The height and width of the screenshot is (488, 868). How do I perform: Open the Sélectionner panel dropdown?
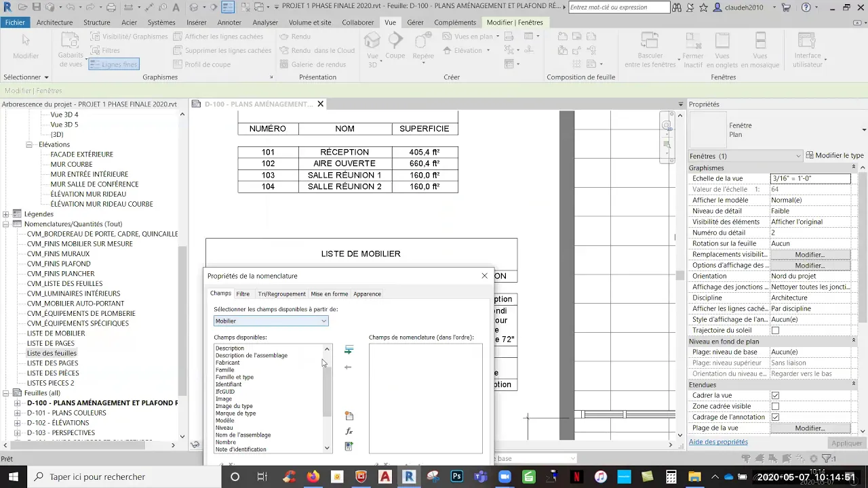[26, 77]
